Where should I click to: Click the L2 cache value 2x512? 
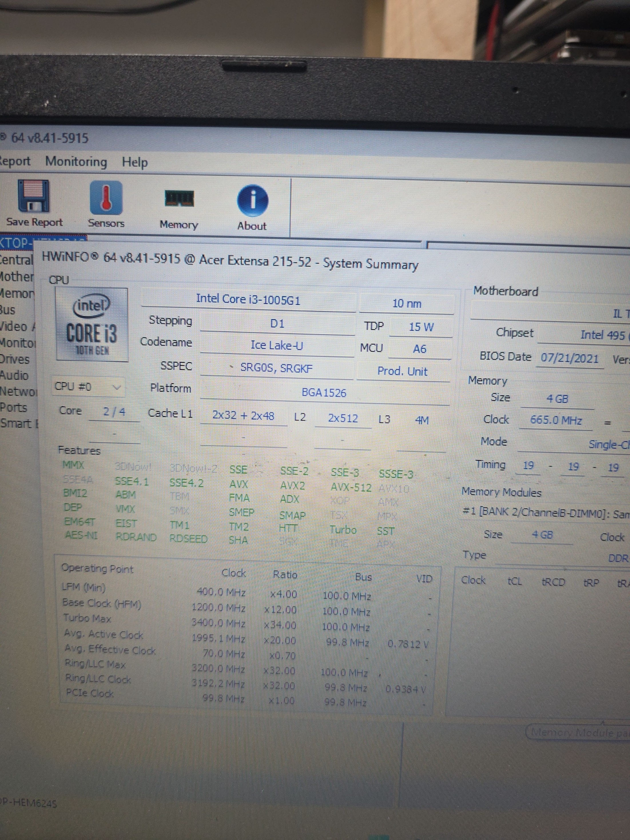(x=343, y=418)
